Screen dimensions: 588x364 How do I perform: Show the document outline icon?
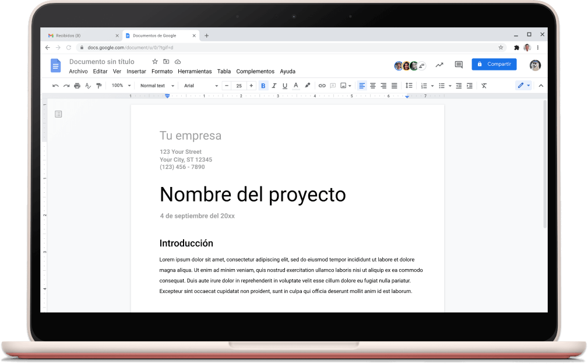click(x=58, y=114)
